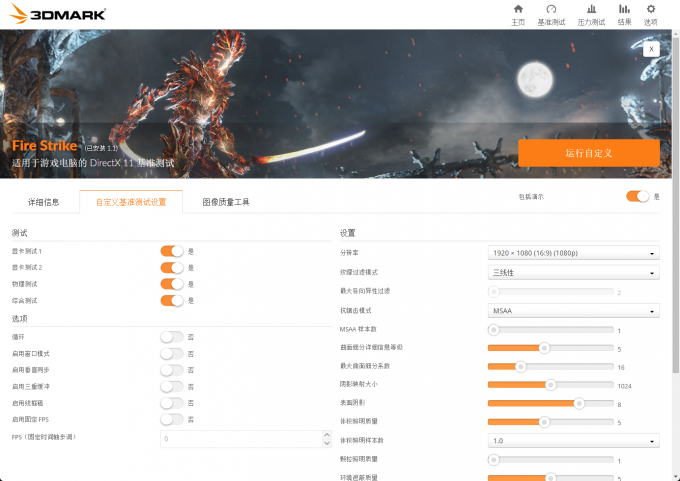This screenshot has width=680, height=481.
Task: Click the FPS fixed time step input
Action: click(241, 439)
